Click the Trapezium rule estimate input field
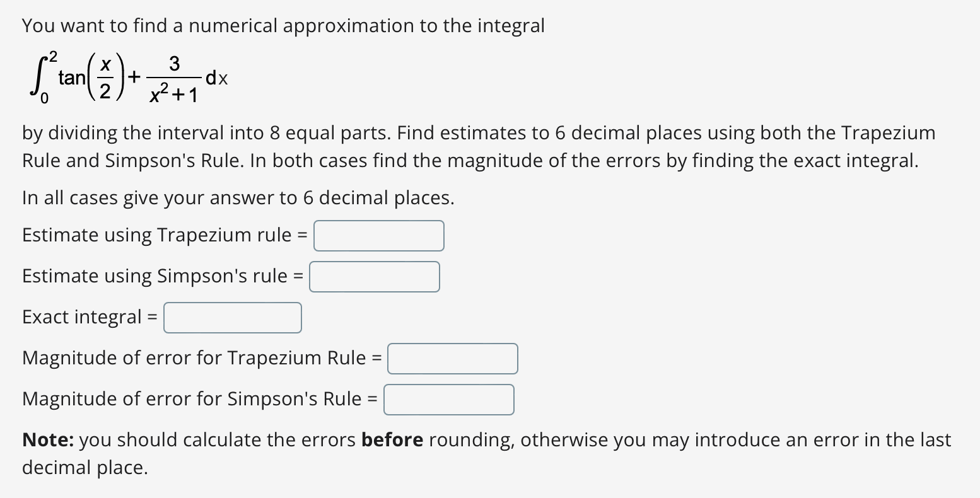Image resolution: width=980 pixels, height=498 pixels. [378, 235]
